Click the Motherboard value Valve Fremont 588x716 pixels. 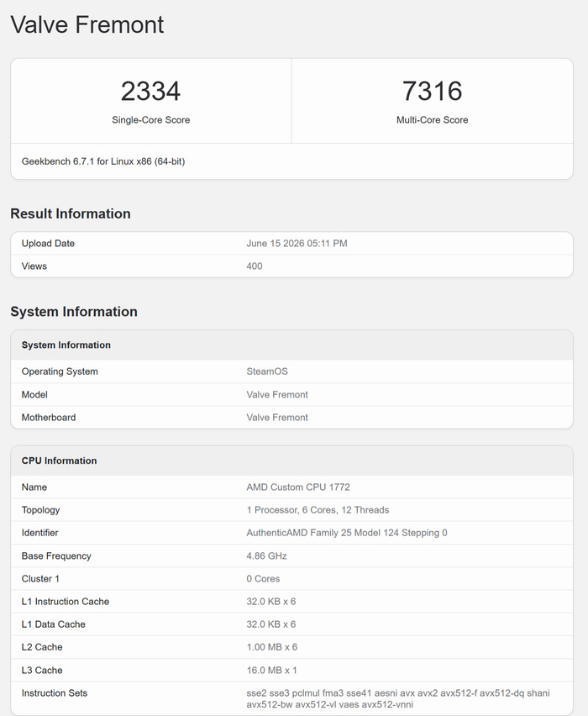point(277,418)
